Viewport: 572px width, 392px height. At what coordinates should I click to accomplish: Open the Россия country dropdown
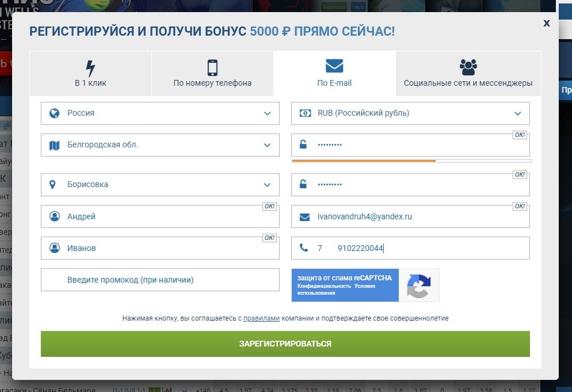(160, 113)
